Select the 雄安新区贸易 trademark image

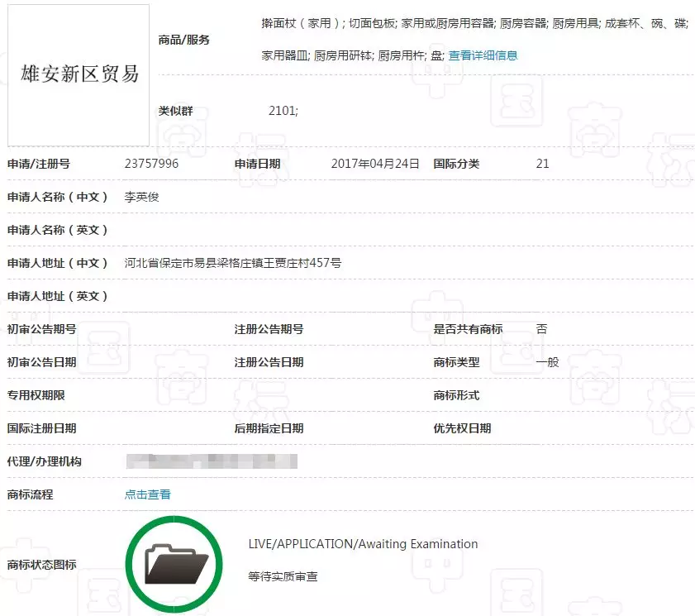pos(78,74)
